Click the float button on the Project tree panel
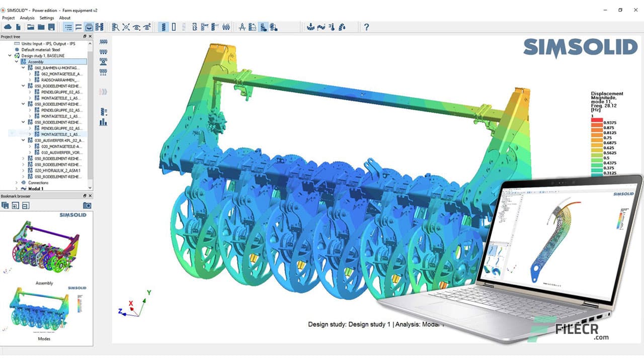This screenshot has width=644, height=362. pyautogui.click(x=85, y=36)
